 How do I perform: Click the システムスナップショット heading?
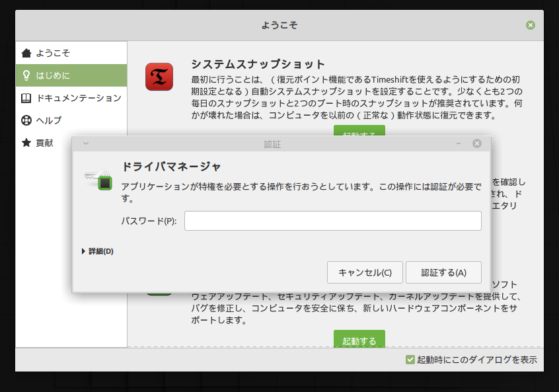click(x=258, y=64)
